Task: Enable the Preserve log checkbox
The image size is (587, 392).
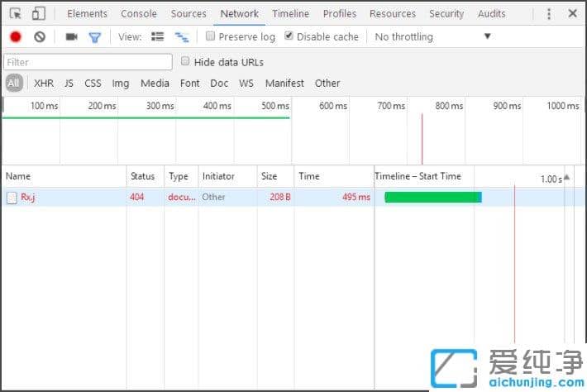Action: (211, 36)
